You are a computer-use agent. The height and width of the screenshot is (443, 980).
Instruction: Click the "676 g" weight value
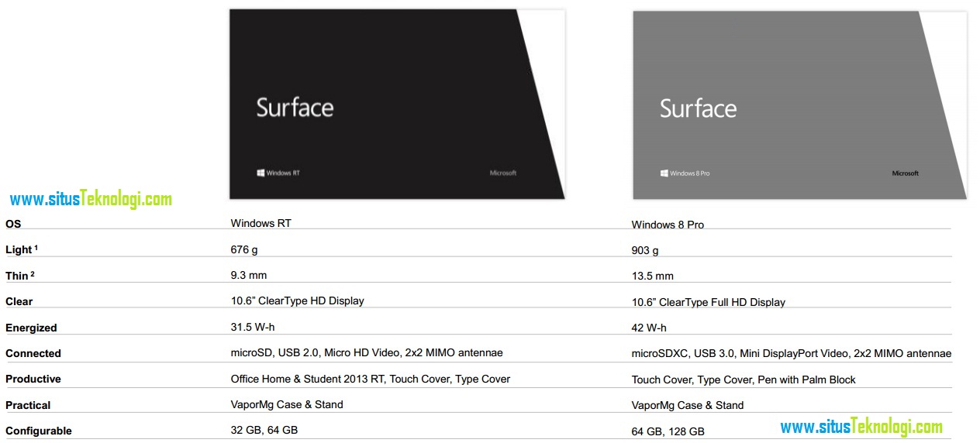(x=245, y=249)
